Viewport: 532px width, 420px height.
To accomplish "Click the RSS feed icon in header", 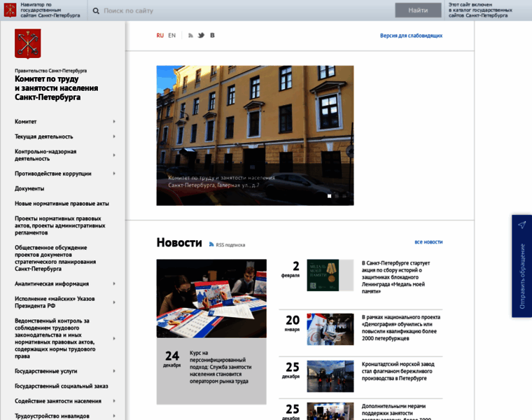I will click(x=190, y=35).
